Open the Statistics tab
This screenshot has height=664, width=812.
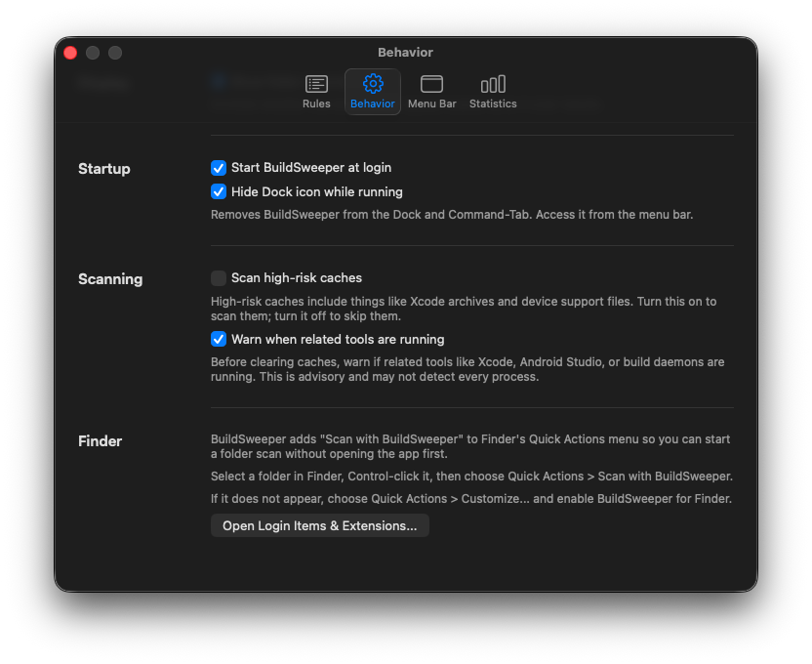pos(493,92)
